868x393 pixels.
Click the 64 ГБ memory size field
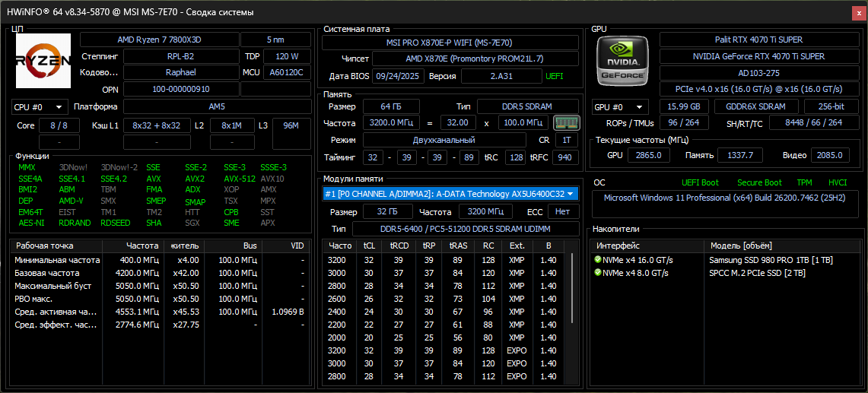[x=391, y=106]
